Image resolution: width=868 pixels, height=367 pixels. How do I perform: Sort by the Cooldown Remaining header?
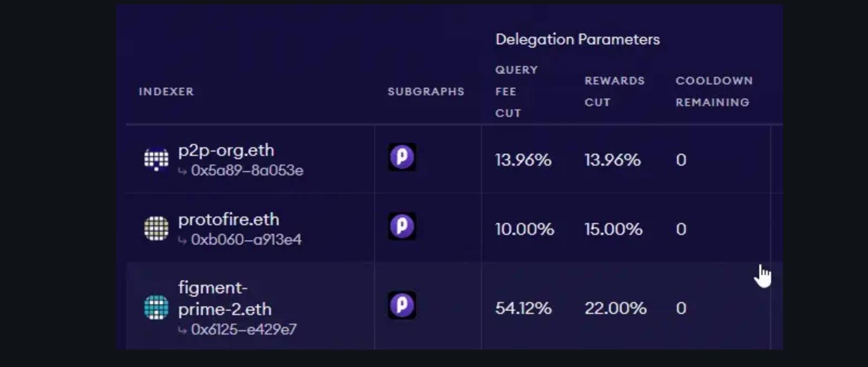pos(714,91)
